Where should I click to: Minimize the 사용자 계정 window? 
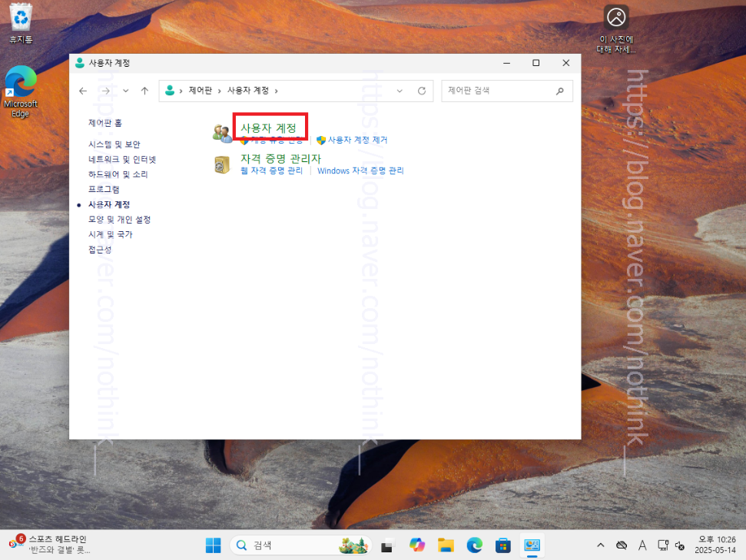pyautogui.click(x=507, y=63)
